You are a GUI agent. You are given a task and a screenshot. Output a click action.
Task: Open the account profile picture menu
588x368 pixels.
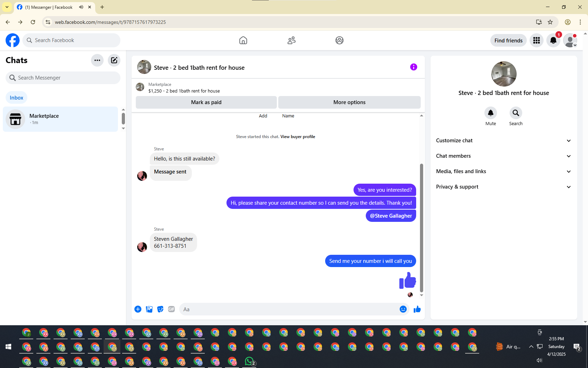(570, 40)
